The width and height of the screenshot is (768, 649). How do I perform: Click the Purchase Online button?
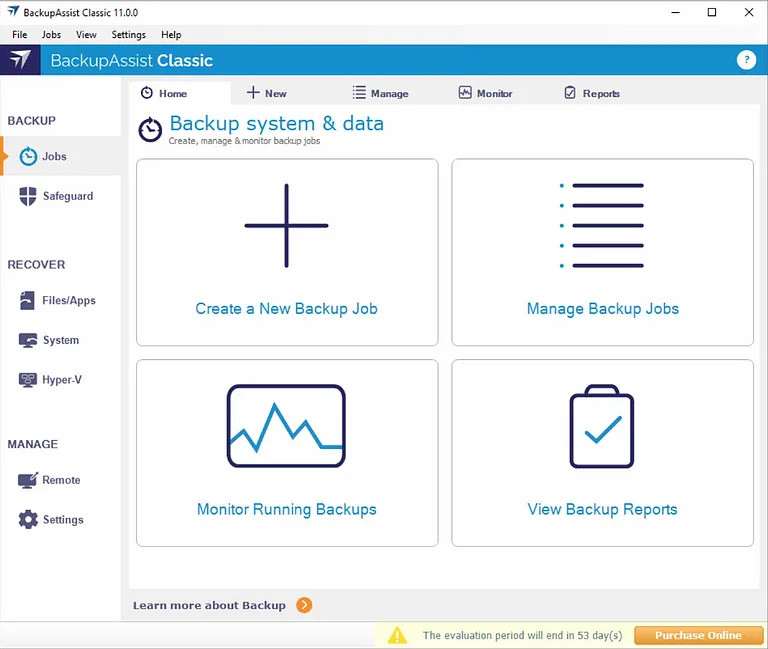[698, 635]
